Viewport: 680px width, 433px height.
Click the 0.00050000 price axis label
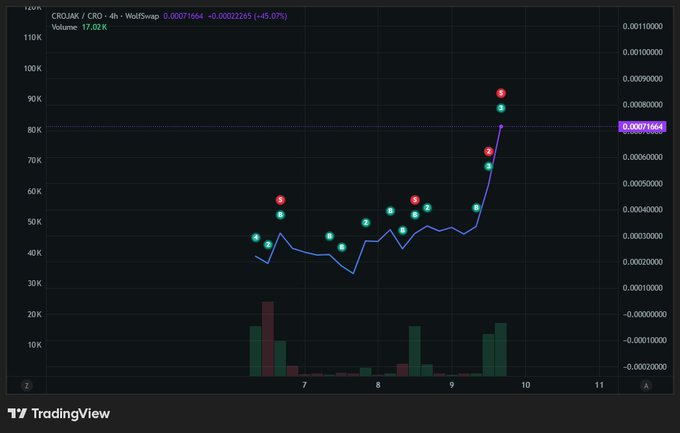click(643, 184)
